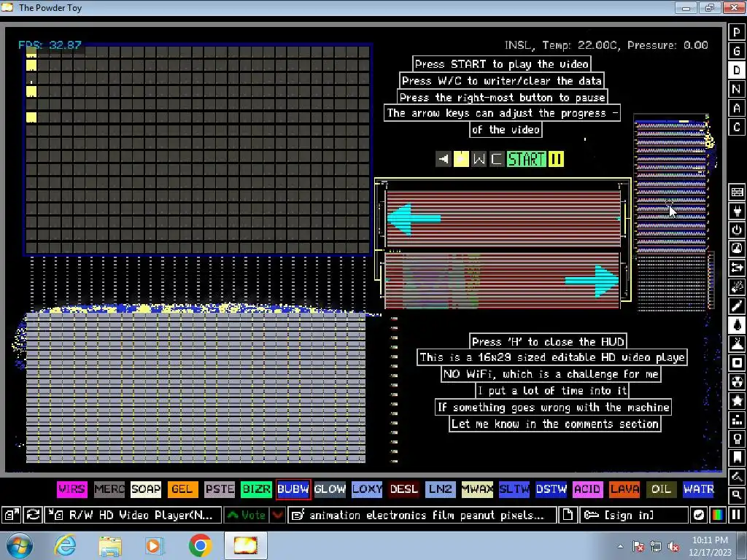Viewport: 747px width, 560px height.
Task: Select the WATR element
Action: 698,489
